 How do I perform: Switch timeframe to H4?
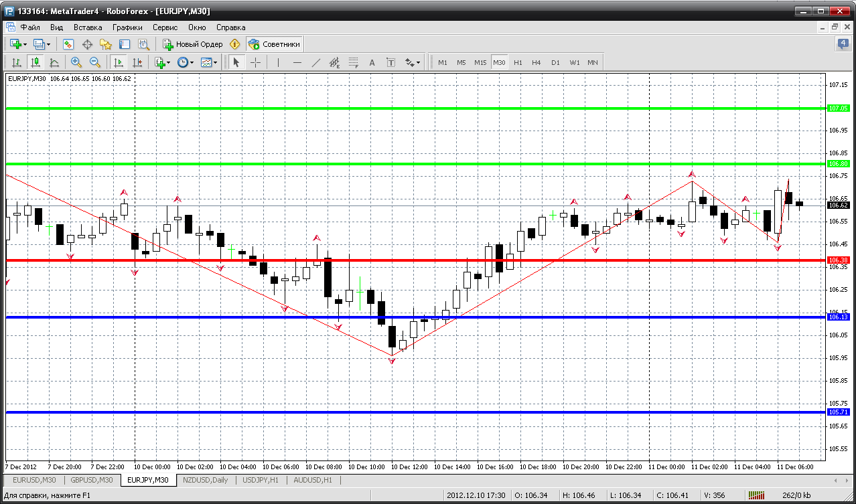537,62
